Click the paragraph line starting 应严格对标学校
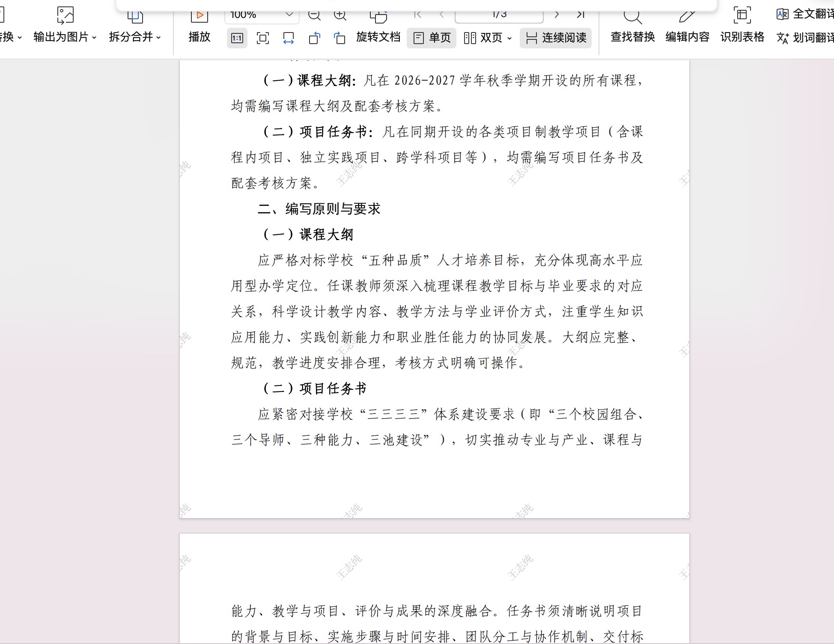The height and width of the screenshot is (644, 834). tap(450, 260)
